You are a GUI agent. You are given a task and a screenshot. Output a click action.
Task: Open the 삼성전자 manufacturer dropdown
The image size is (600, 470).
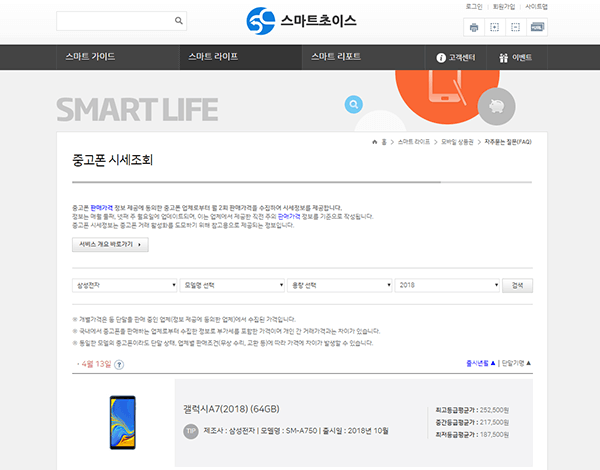coord(125,285)
